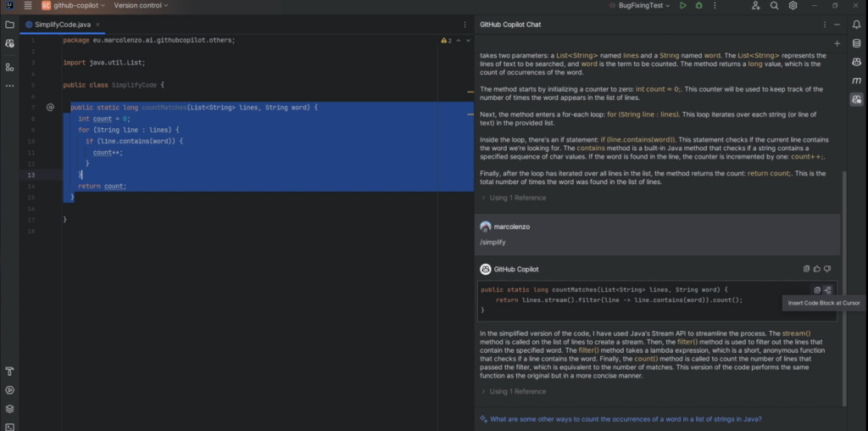Open the 2 warnings inspection indicator

[x=446, y=41]
